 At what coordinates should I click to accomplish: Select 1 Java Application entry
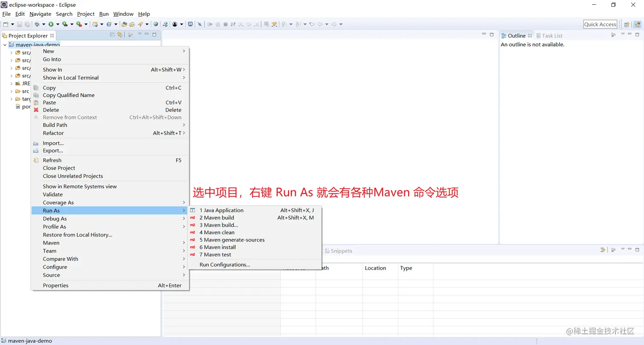point(254,210)
